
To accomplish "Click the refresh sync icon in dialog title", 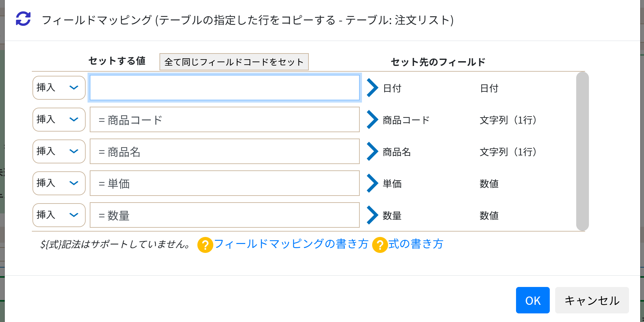I will click(23, 19).
